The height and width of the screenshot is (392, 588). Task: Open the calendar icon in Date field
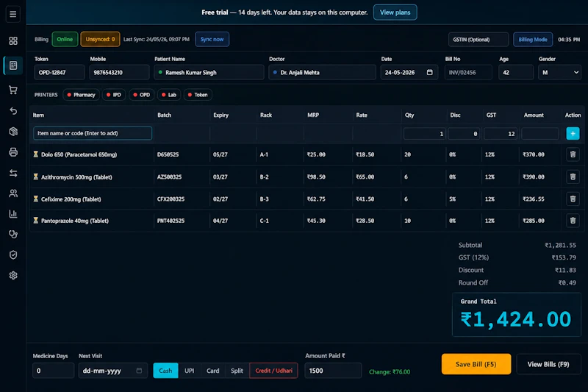[430, 72]
